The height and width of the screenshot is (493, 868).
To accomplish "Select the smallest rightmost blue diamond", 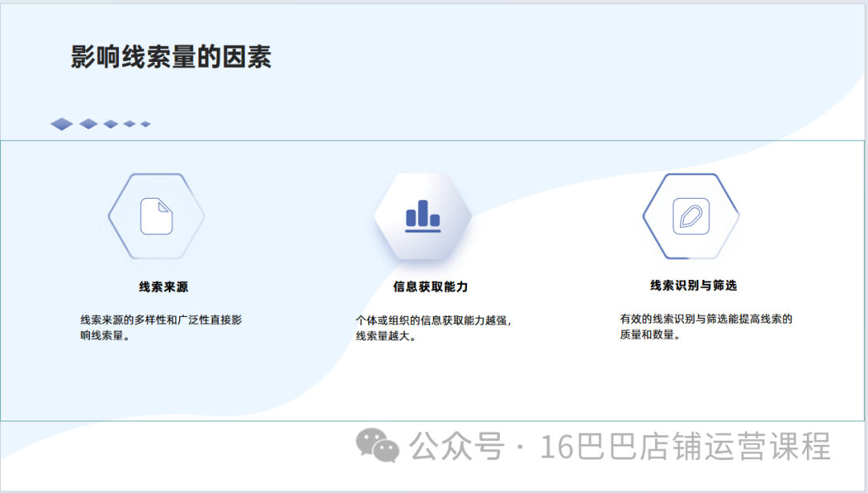I will pyautogui.click(x=145, y=124).
